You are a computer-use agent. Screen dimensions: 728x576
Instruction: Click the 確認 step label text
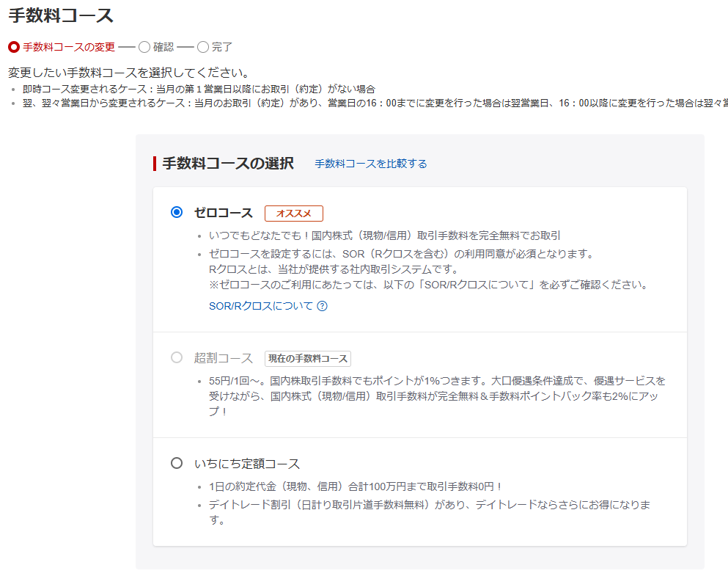(163, 47)
